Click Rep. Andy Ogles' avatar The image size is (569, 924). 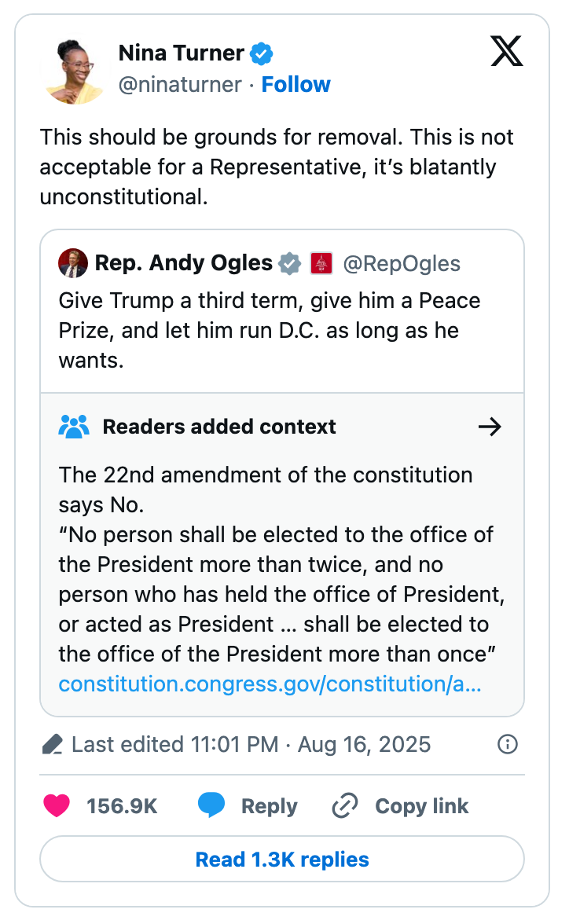coord(73,263)
